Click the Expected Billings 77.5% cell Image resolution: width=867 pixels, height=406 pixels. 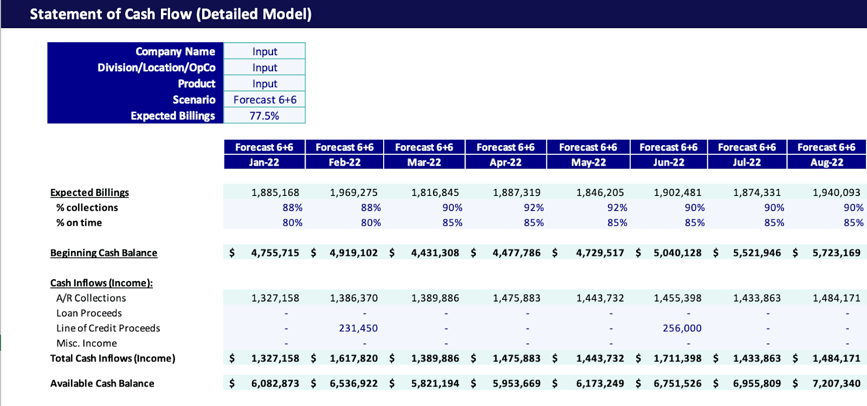click(264, 116)
